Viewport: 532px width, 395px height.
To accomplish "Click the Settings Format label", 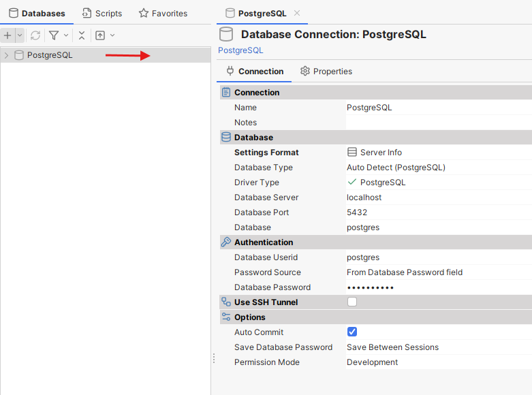I will [x=266, y=153].
